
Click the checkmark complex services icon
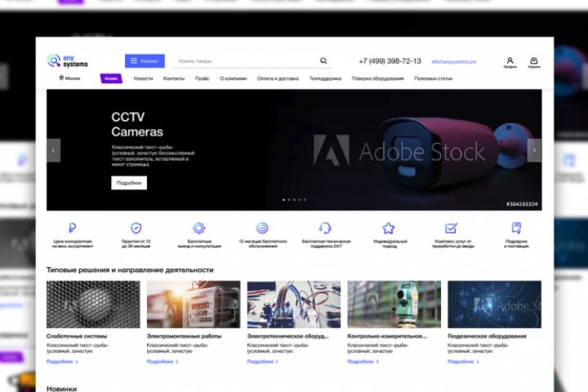coord(451,228)
